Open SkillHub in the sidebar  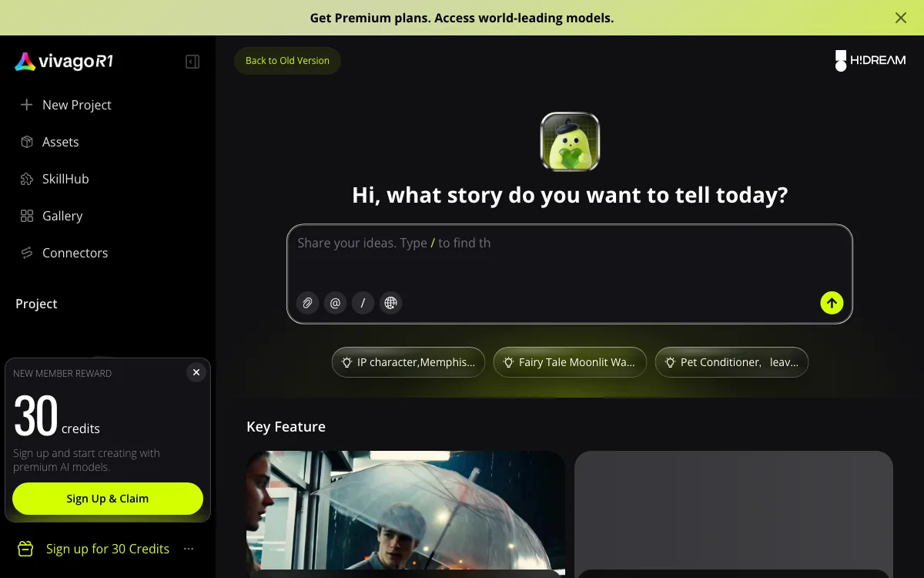coord(108,179)
